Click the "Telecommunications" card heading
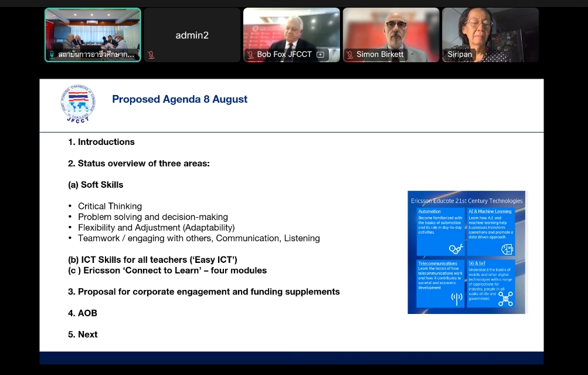588x375 pixels. [437, 263]
